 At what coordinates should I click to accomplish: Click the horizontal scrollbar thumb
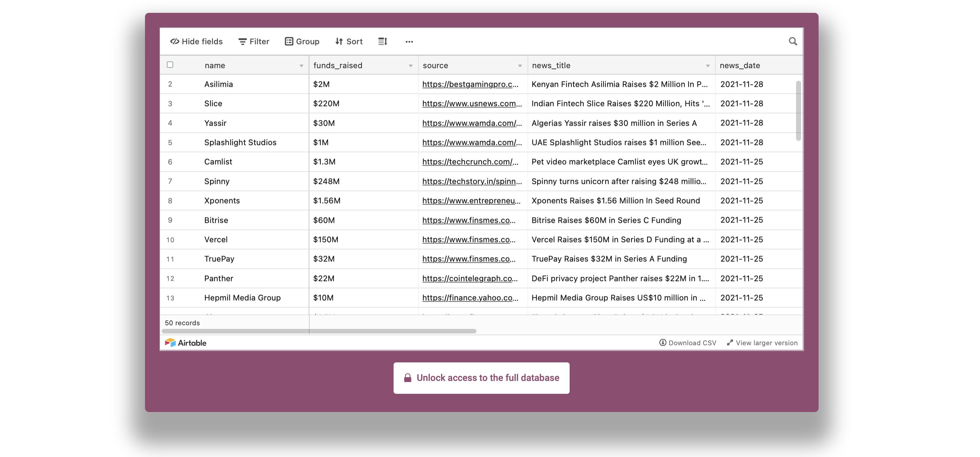(x=319, y=331)
